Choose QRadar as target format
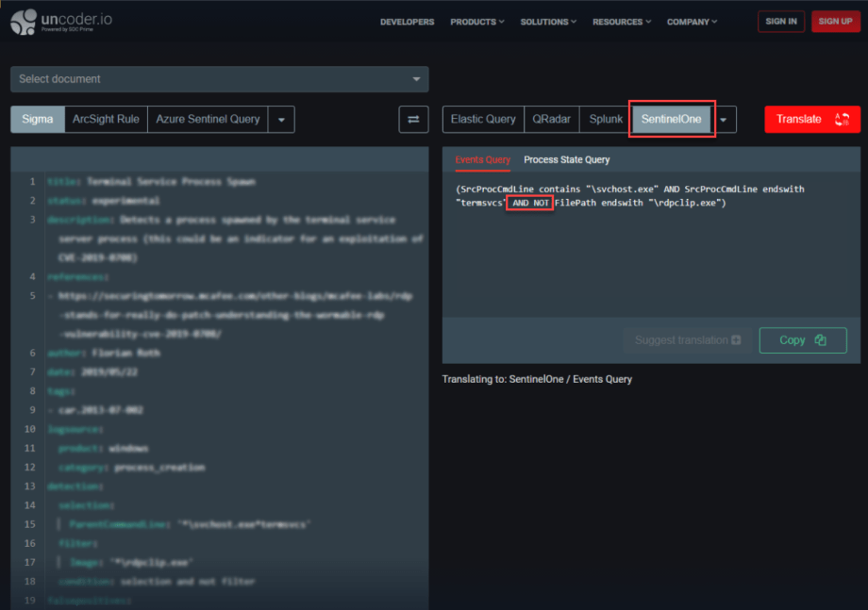The height and width of the screenshot is (610, 868). 551,120
